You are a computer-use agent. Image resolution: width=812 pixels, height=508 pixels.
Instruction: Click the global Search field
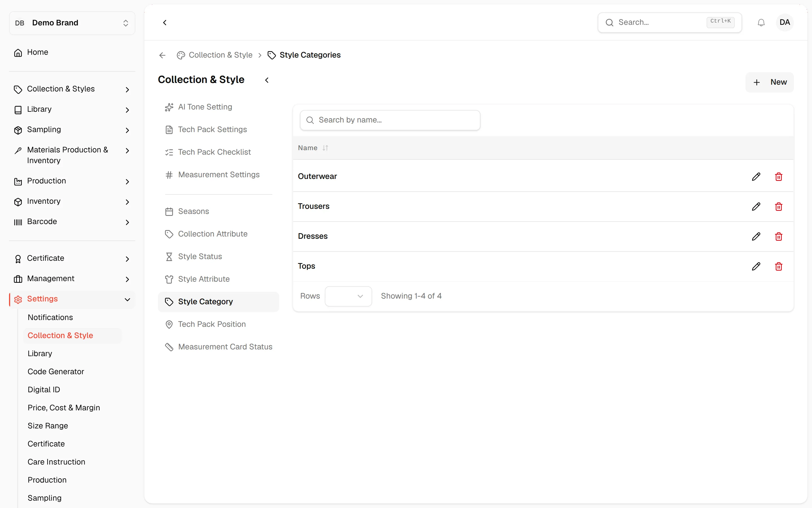[669, 23]
